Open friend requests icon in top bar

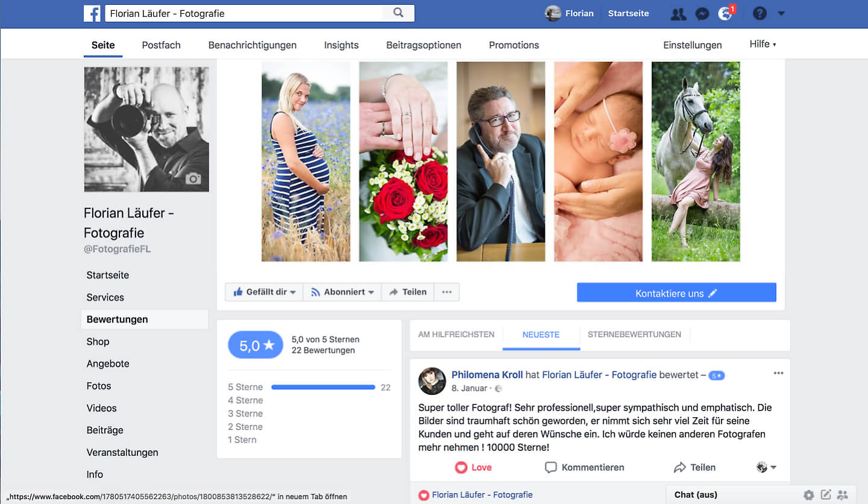click(678, 13)
